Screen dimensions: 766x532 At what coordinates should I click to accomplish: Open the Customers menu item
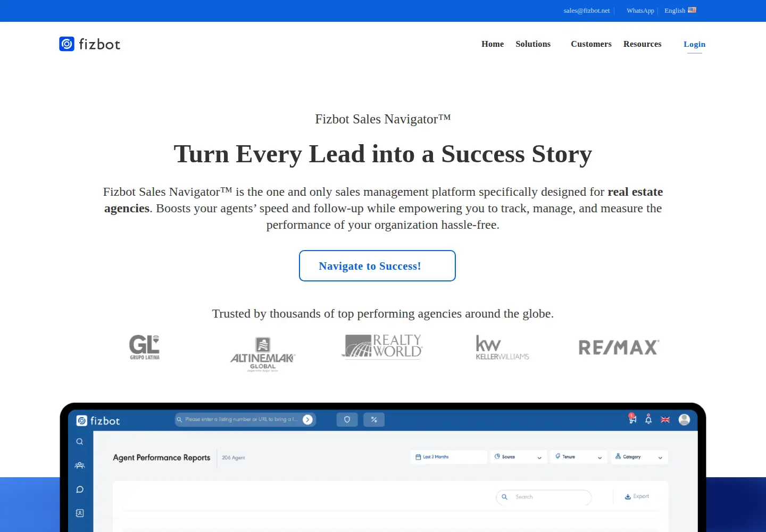click(591, 44)
